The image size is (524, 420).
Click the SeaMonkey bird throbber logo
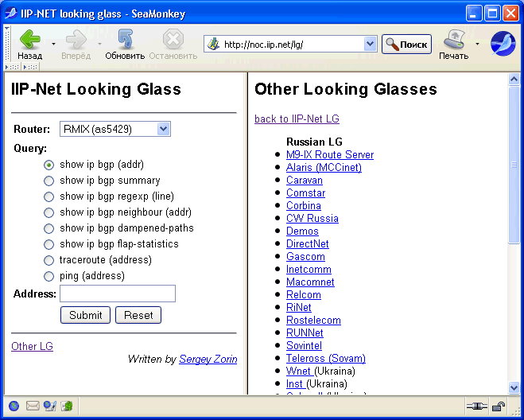coord(503,44)
